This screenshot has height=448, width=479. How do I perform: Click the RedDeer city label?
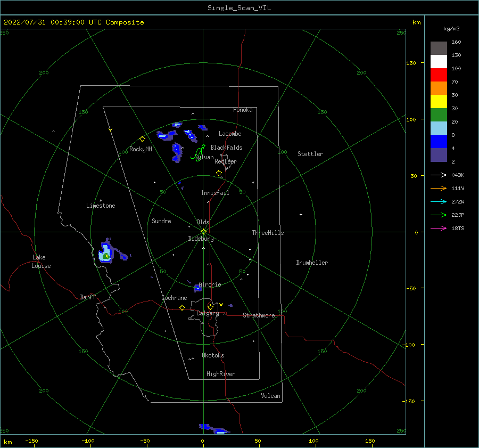pos(226,161)
